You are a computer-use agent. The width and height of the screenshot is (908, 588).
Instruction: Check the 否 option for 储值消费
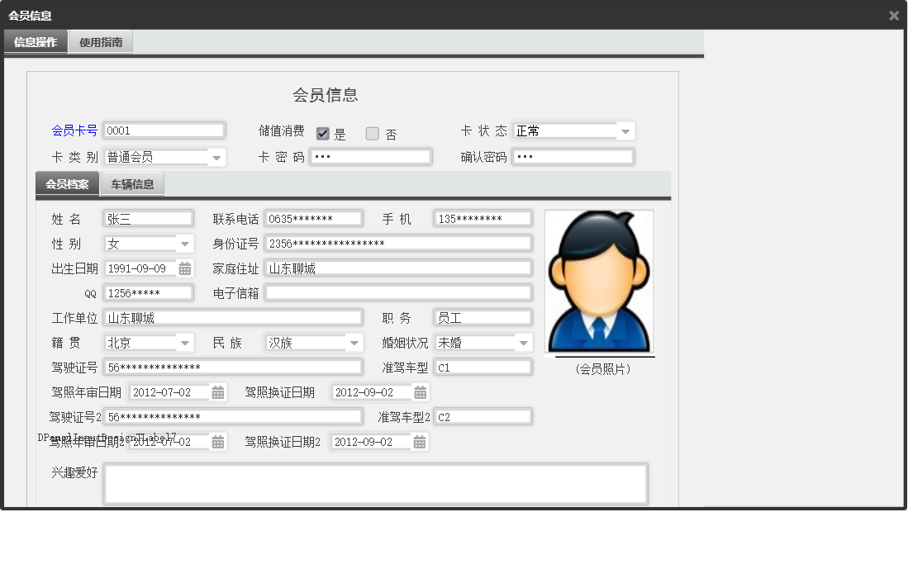[373, 132]
